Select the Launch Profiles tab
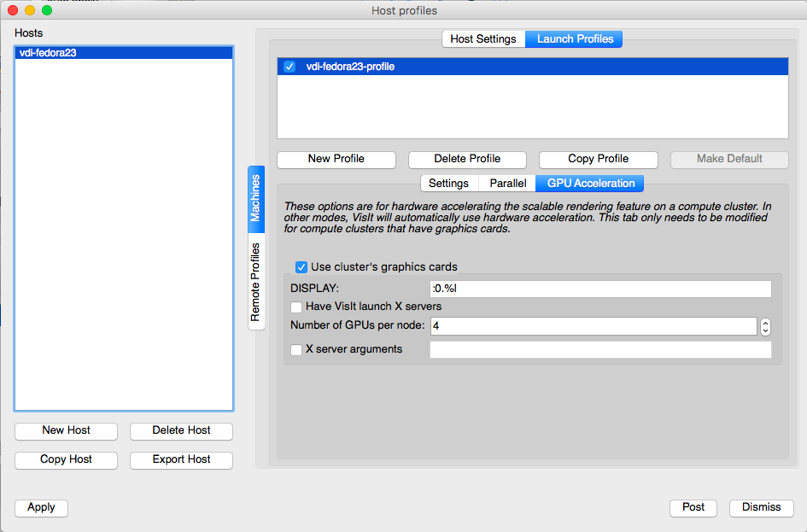This screenshot has width=807, height=532. click(575, 39)
